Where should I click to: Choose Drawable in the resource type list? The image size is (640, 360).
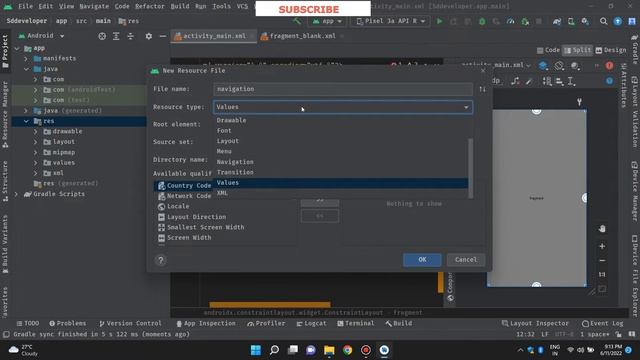[341, 120]
